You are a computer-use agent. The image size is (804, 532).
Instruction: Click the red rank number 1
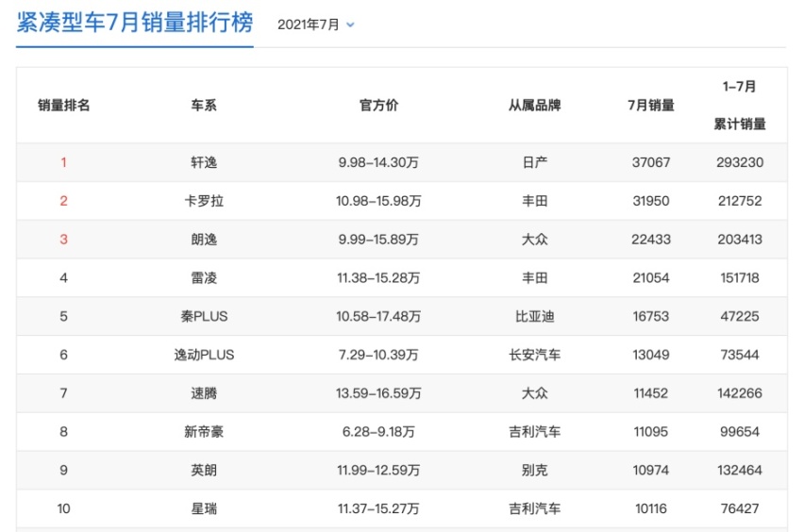pos(63,162)
